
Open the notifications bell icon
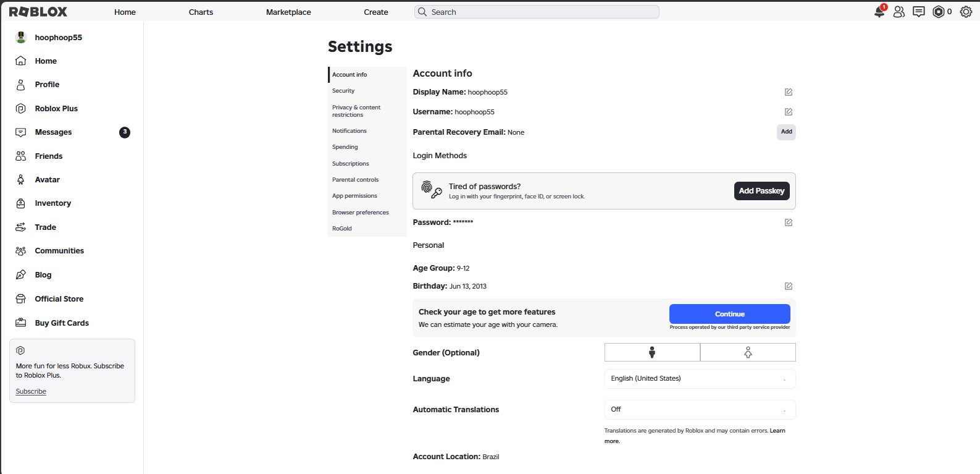coord(879,12)
